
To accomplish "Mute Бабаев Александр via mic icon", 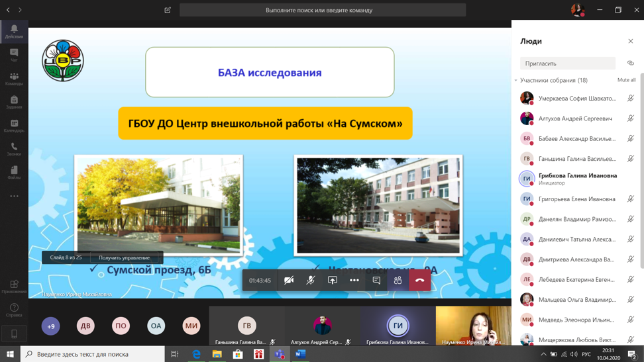I will pos(631,138).
